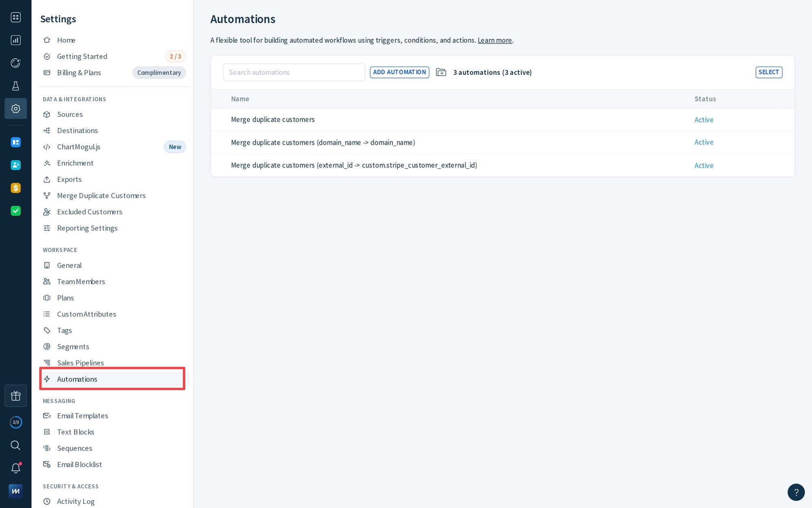This screenshot has height=508, width=812.
Task: Open Merge Duplicate Customers settings
Action: 114,195
